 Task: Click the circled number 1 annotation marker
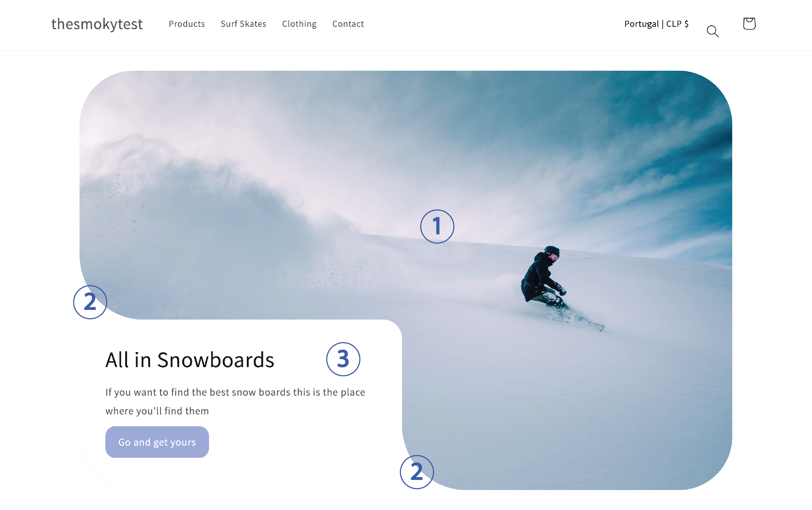437,226
